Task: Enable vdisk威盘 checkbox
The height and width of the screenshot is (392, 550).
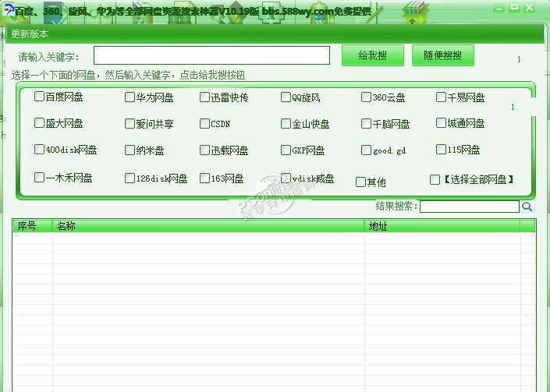Action: (286, 178)
